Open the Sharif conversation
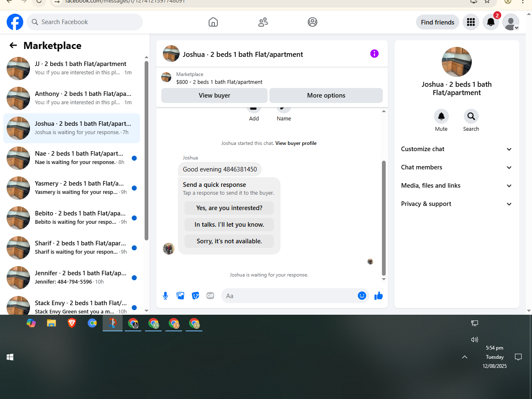Image resolution: width=532 pixels, height=399 pixels. pos(71,248)
